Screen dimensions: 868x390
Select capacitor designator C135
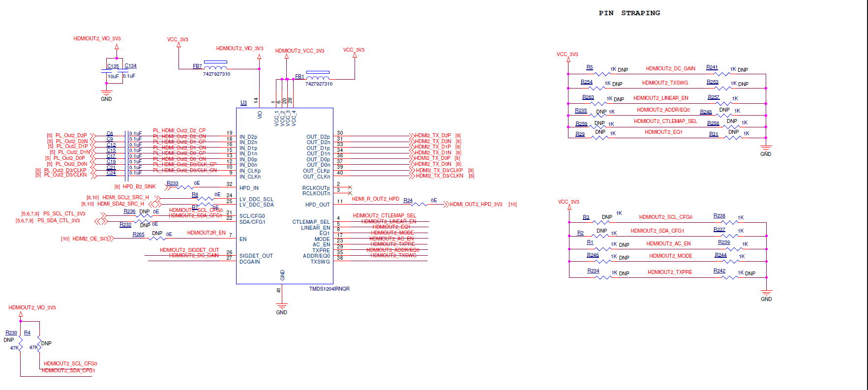(113, 66)
